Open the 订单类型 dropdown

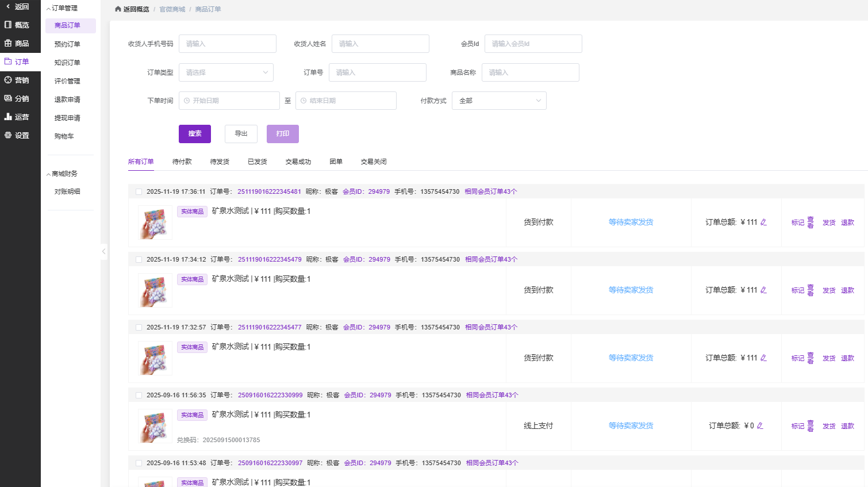pos(226,72)
